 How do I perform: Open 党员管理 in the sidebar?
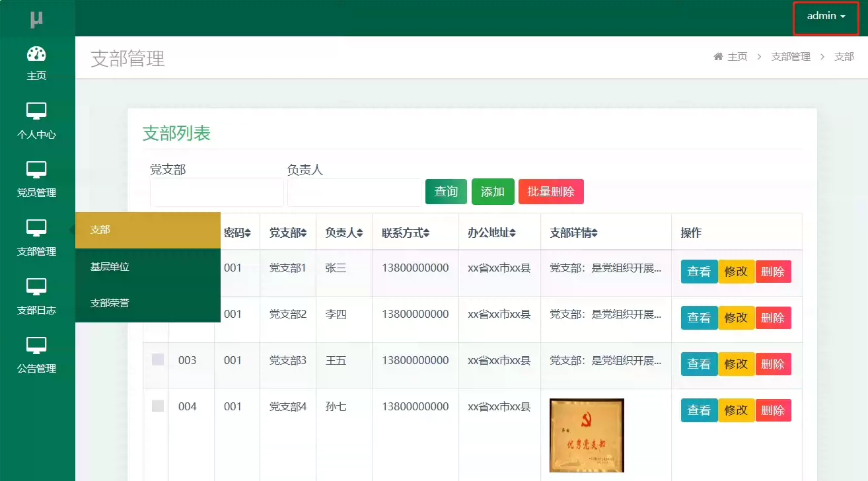pos(36,178)
